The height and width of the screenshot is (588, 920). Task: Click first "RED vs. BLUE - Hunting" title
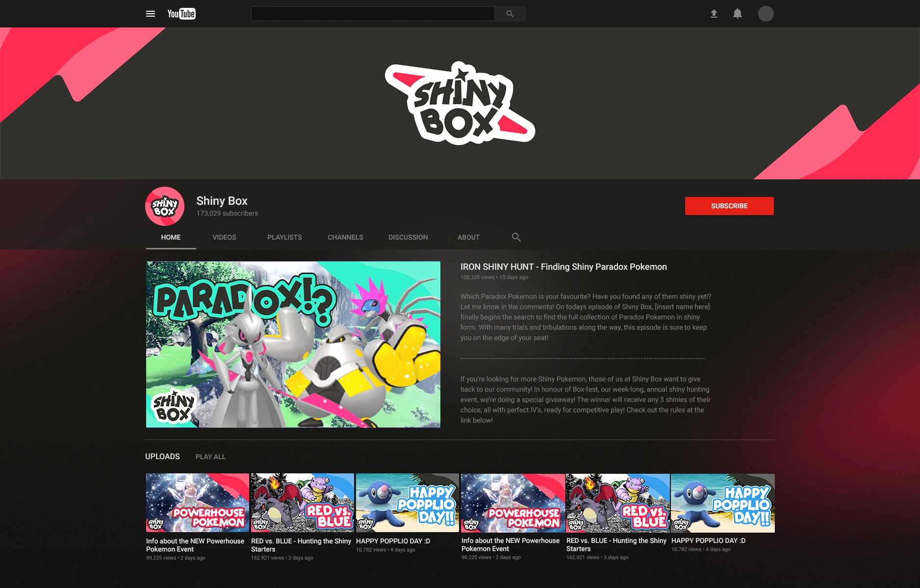pyautogui.click(x=301, y=545)
